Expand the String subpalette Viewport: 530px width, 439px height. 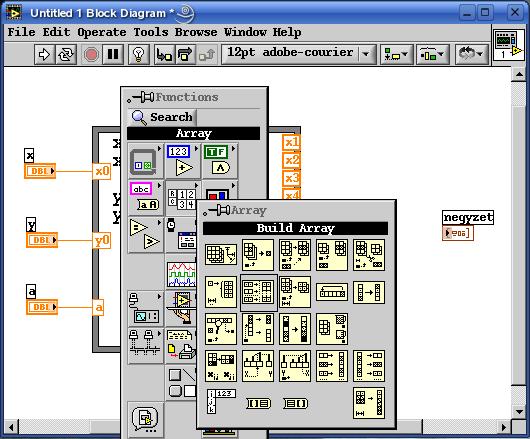coord(145,198)
